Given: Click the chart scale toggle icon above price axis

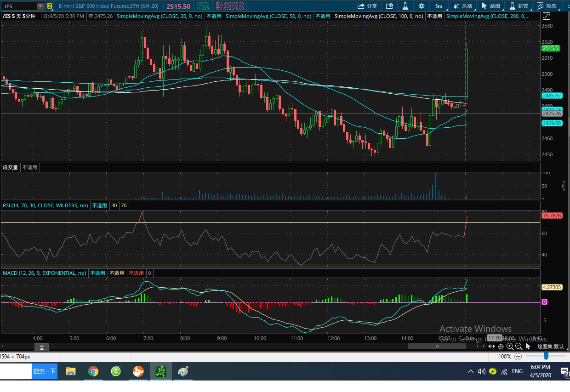Looking at the screenshot, I should click(x=546, y=16).
